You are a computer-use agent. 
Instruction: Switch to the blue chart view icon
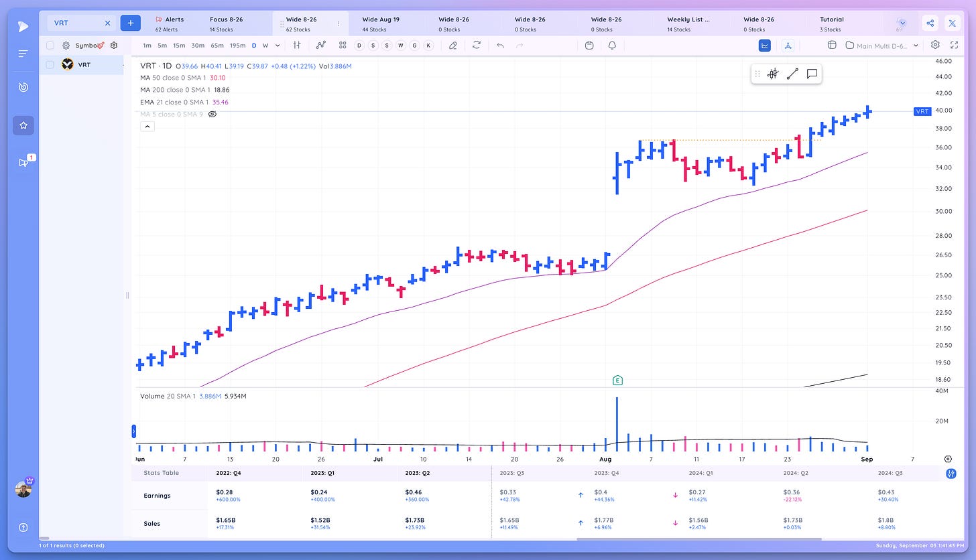coord(765,46)
